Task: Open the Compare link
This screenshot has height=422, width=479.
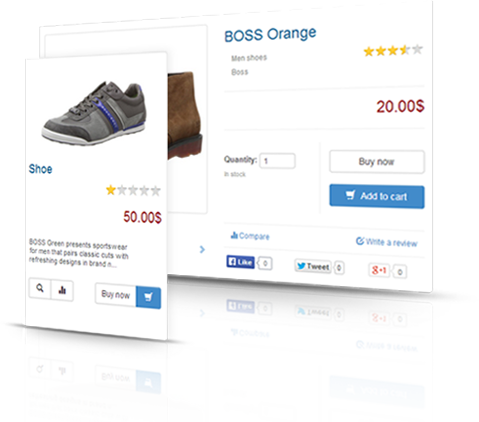Action: point(250,236)
